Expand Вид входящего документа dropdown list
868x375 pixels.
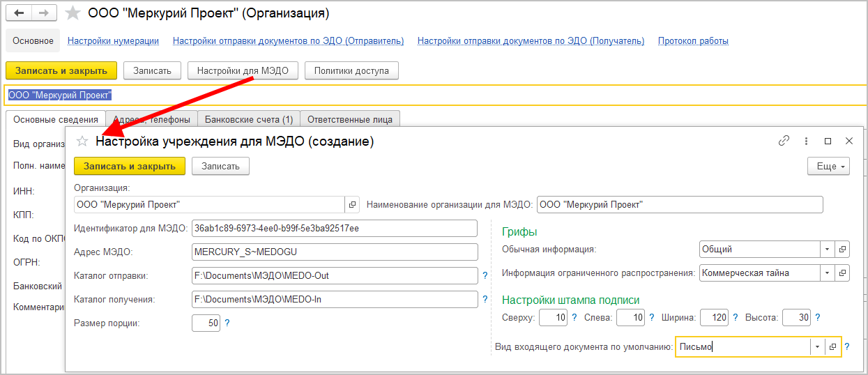816,347
